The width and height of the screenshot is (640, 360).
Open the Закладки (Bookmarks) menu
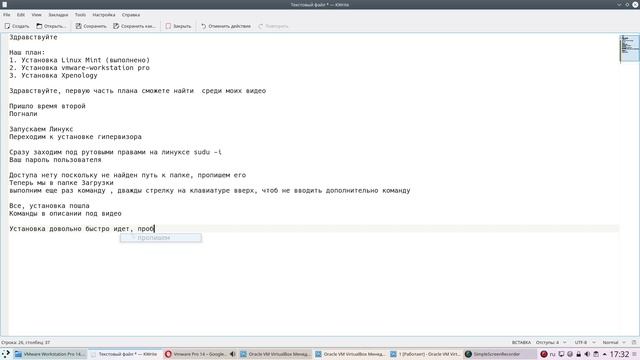pos(58,15)
